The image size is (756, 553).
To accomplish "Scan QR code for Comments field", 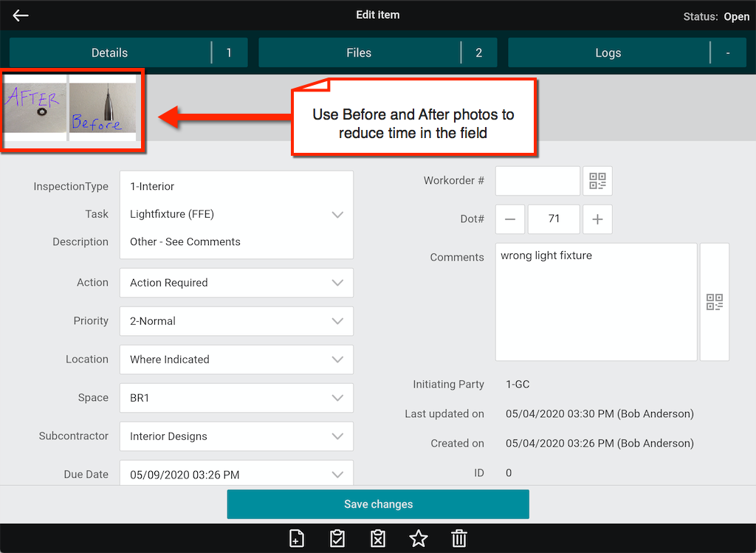I will [714, 301].
